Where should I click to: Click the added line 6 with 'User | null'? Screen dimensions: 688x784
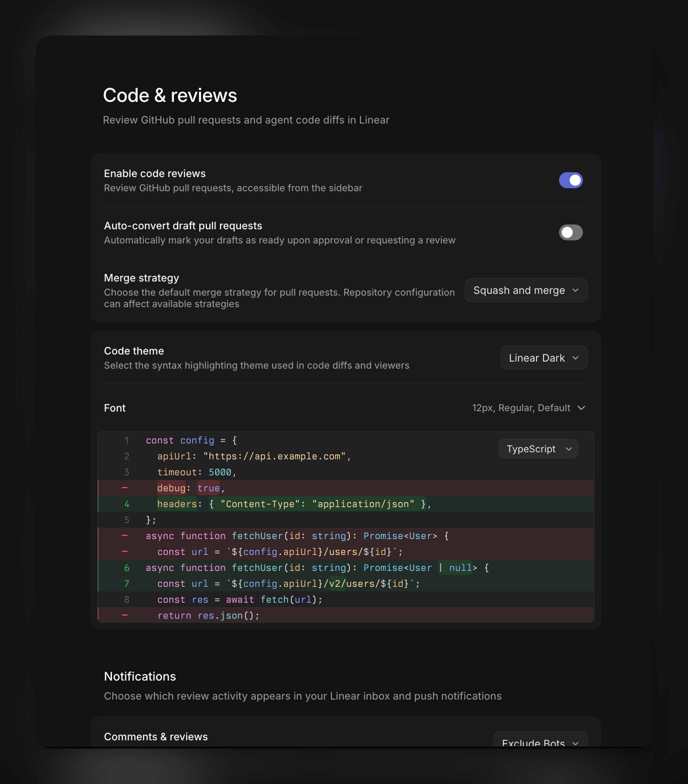pyautogui.click(x=346, y=568)
